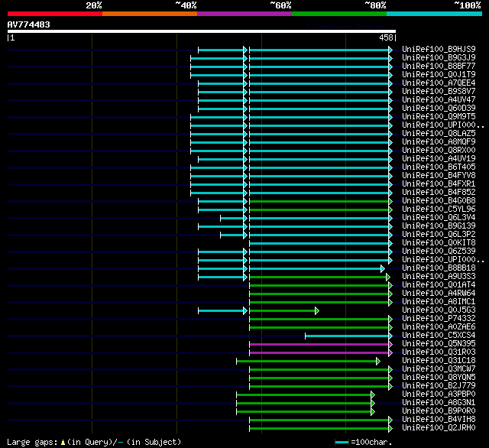The image size is (489, 448).
Task: View subject UniRef100_A4RW64
Action: tap(439, 294)
